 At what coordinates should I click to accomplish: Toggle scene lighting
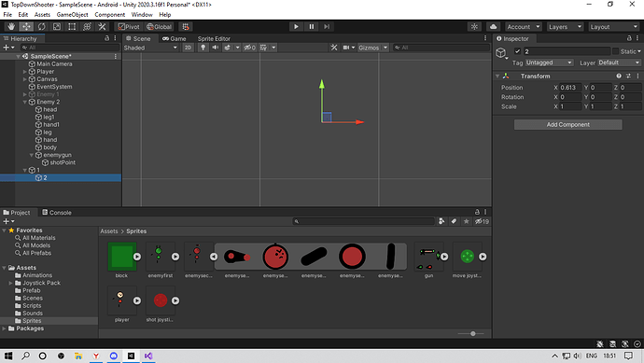tap(203, 48)
